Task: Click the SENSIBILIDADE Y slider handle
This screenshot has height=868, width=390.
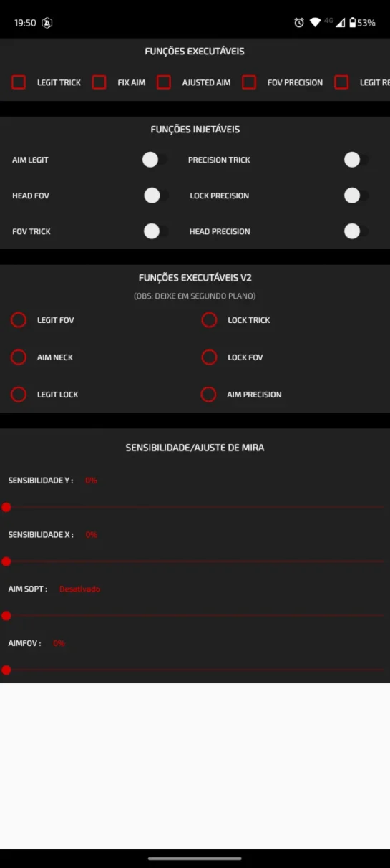Action: (6, 507)
